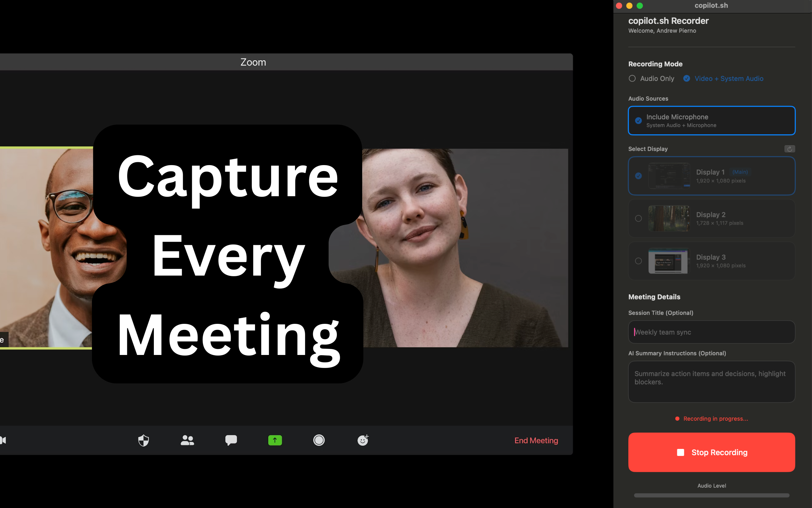The image size is (812, 508).
Task: Click the Display 1 thumbnail preview
Action: tap(669, 176)
